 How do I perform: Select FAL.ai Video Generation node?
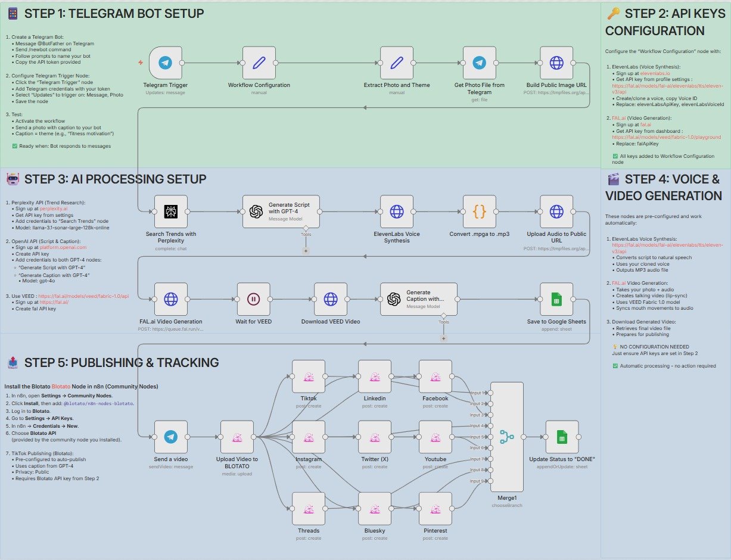click(171, 299)
